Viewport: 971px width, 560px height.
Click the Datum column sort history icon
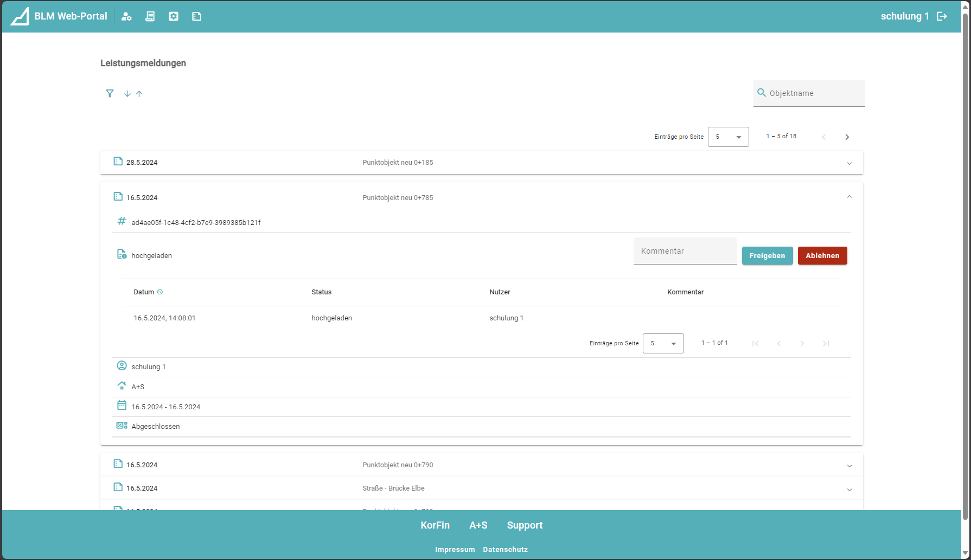159,292
